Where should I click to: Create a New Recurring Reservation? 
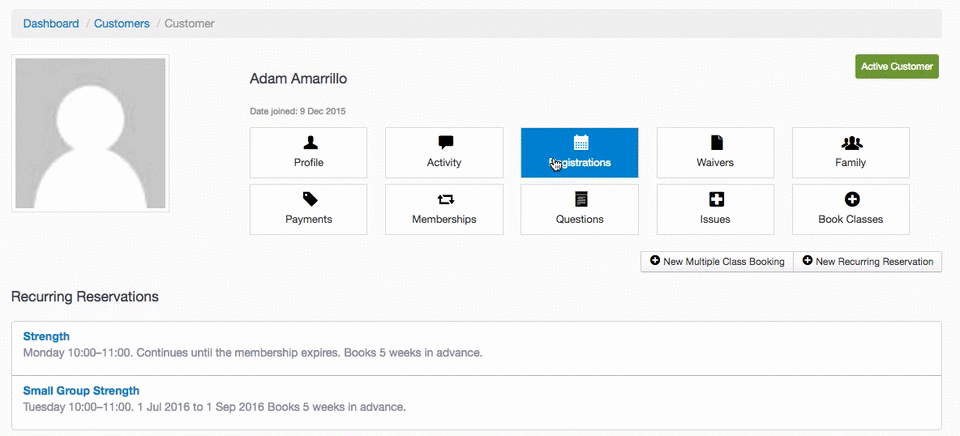point(867,261)
